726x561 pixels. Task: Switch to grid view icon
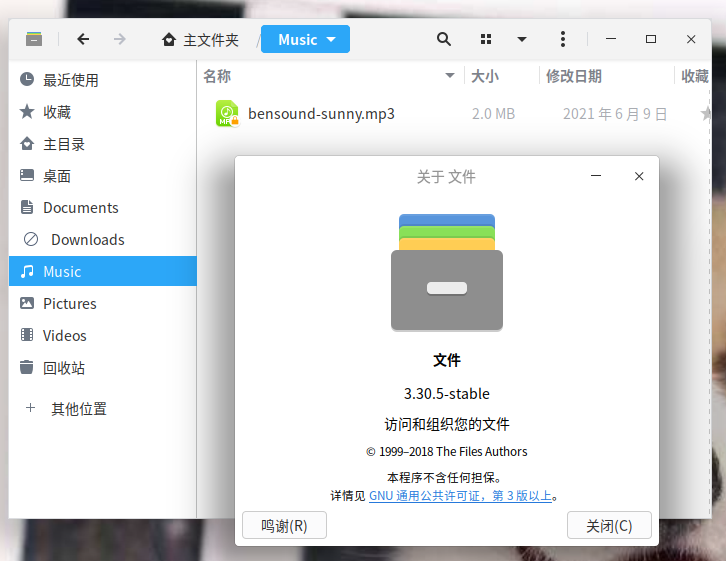(x=486, y=39)
